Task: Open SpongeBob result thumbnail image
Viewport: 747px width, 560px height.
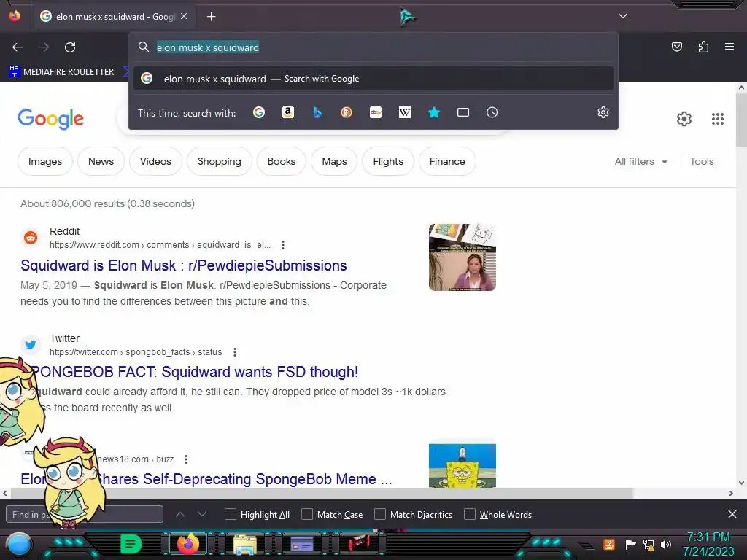Action: [x=462, y=465]
